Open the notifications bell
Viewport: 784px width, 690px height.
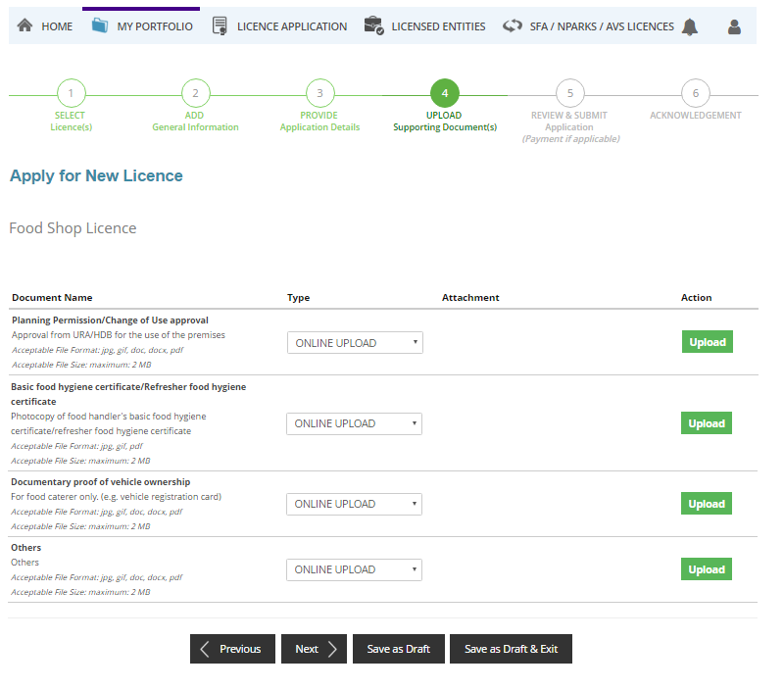[689, 26]
